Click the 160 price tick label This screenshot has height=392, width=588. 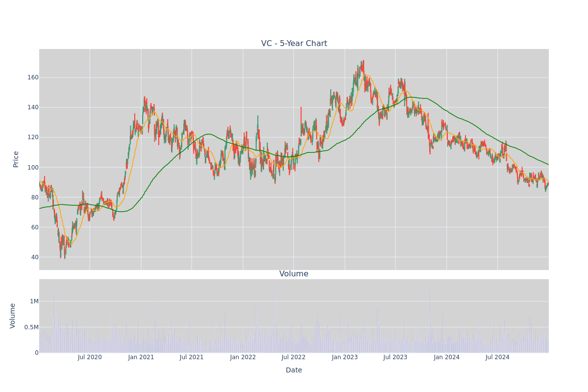tap(33, 77)
